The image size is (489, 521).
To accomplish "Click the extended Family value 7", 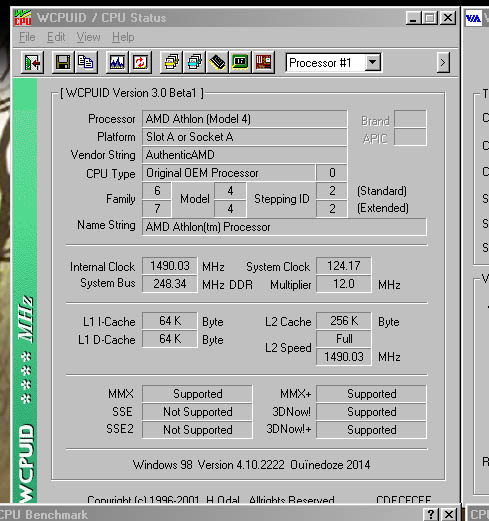I will pos(157,209).
